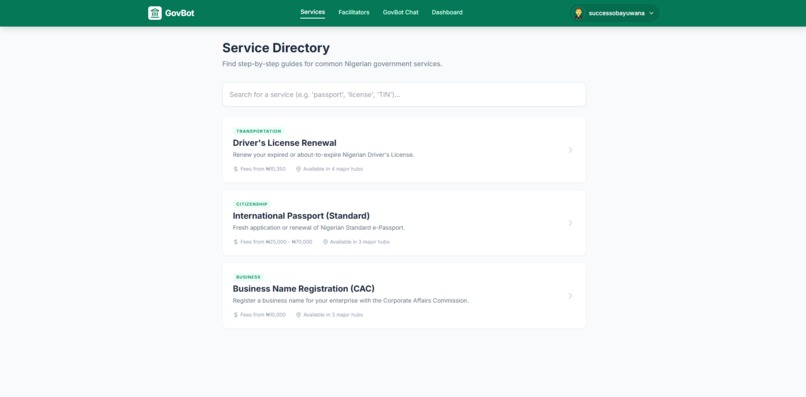
Task: Open the Driver's License Renewal title
Action: click(x=284, y=143)
